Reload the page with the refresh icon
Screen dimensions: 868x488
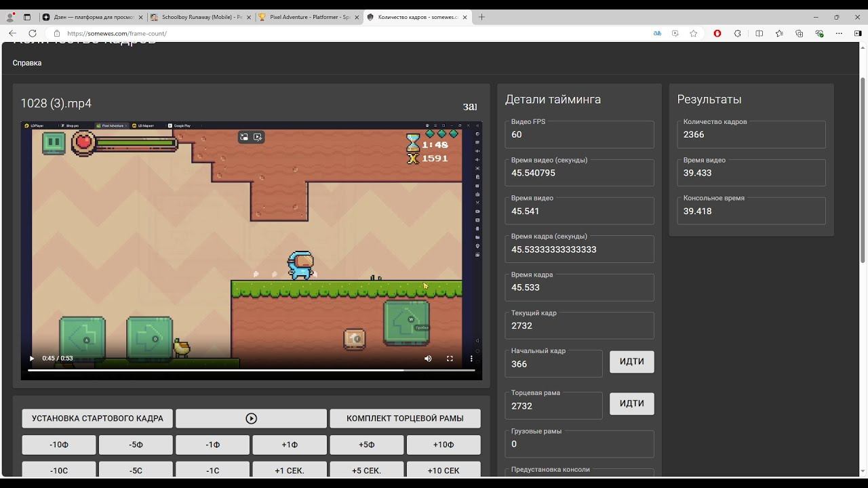click(32, 33)
